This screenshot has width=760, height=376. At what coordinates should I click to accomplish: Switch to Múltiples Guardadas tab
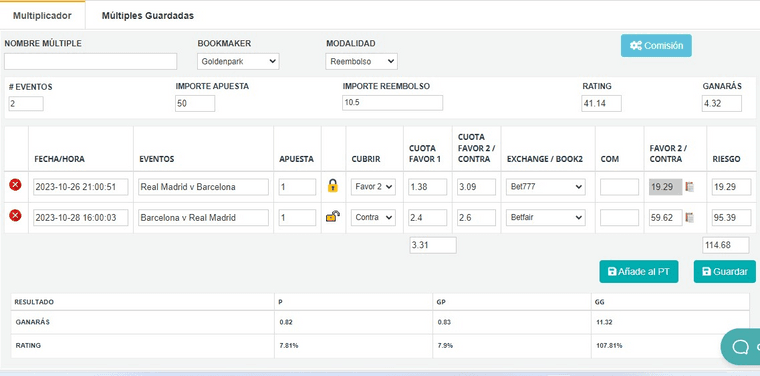147,16
